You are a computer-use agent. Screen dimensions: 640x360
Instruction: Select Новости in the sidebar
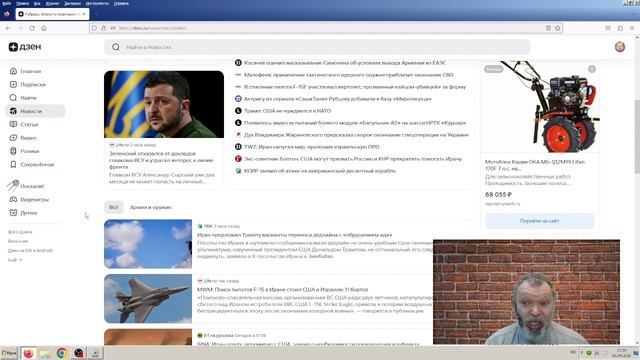[35, 111]
